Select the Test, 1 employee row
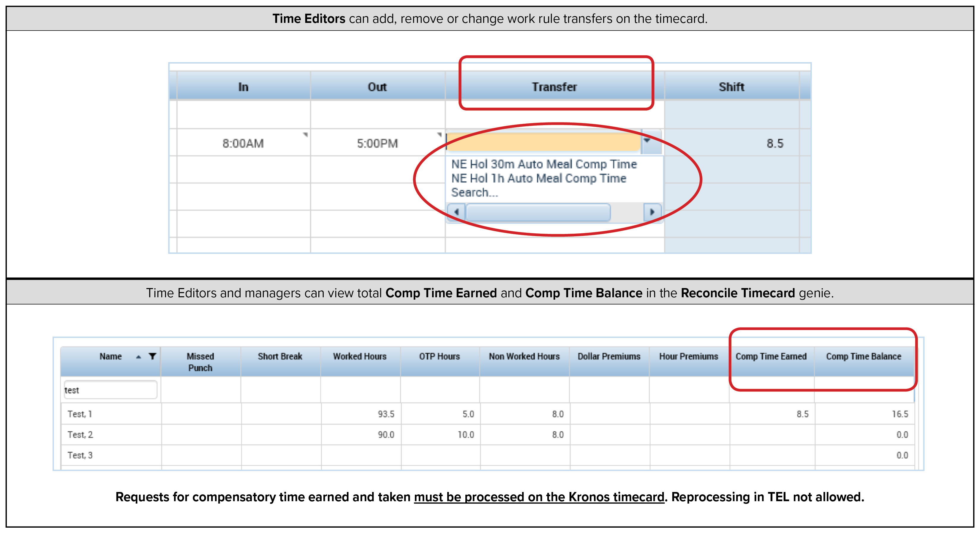The height and width of the screenshot is (533, 980). (80, 414)
